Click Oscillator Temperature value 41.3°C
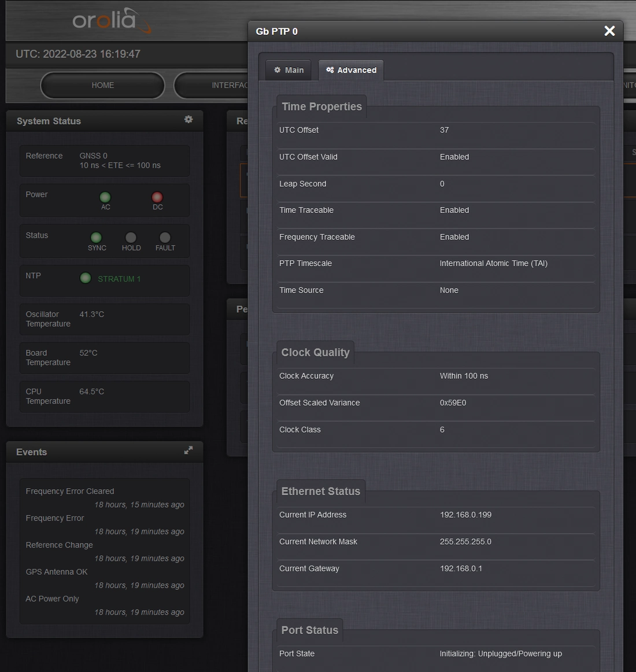The width and height of the screenshot is (636, 672). coord(92,314)
